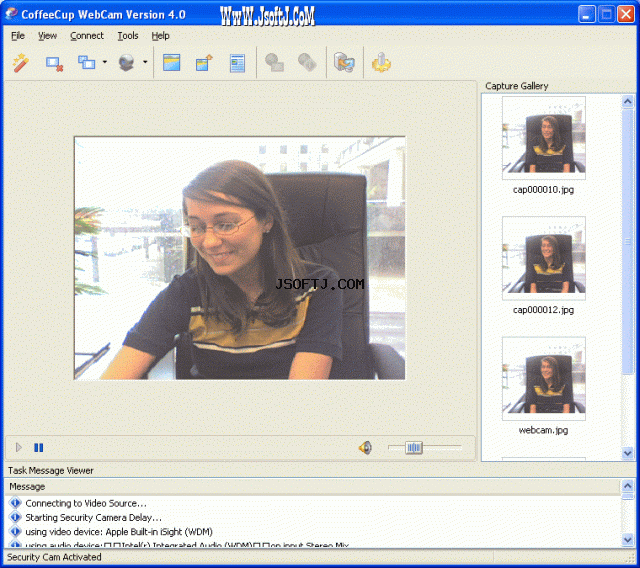This screenshot has width=640, height=568.
Task: Click the yellow gear settings toolbar icon
Action: 381,62
